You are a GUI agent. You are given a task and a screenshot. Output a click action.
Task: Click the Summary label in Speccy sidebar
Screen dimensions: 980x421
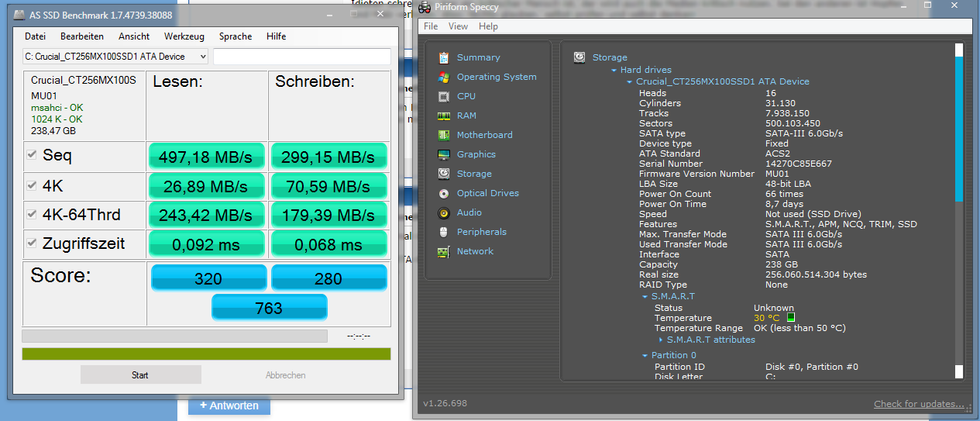pos(479,57)
